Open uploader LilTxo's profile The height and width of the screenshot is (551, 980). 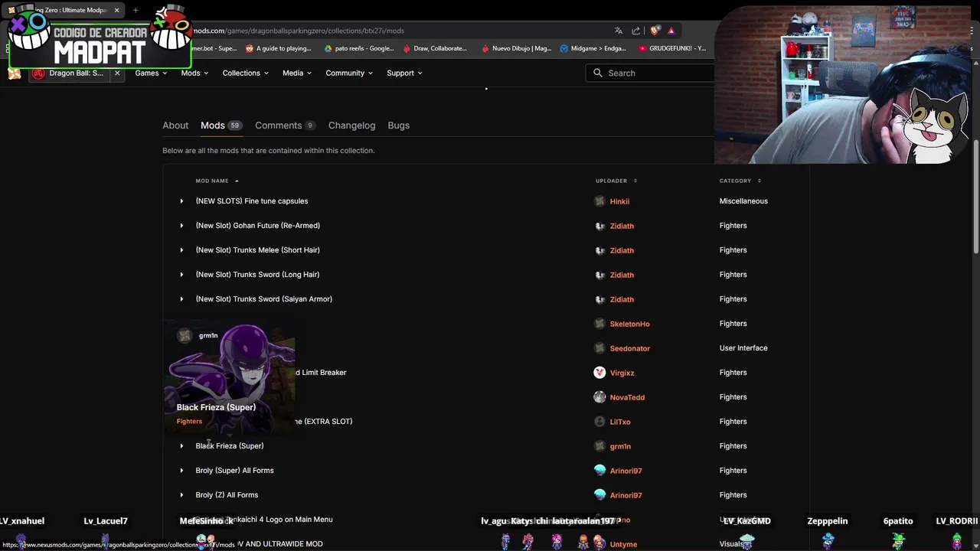pyautogui.click(x=620, y=422)
